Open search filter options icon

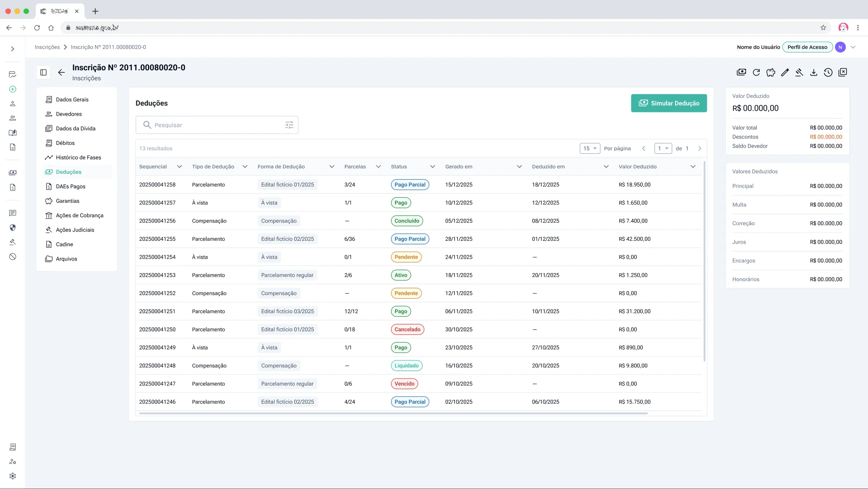(289, 125)
